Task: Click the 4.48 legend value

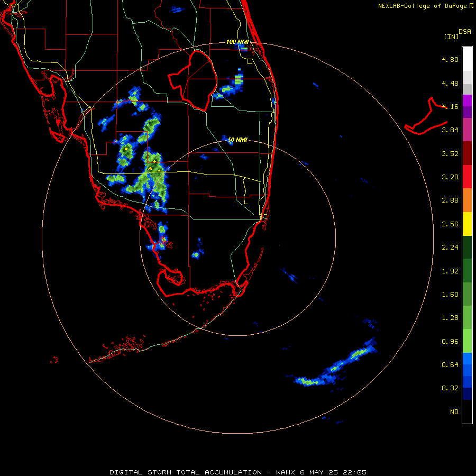Action: pos(450,83)
